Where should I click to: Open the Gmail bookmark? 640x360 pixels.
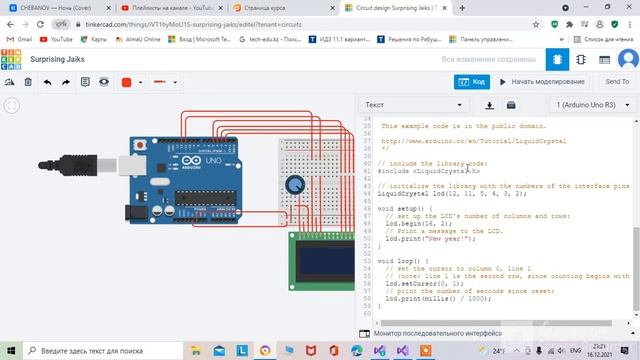coord(19,39)
